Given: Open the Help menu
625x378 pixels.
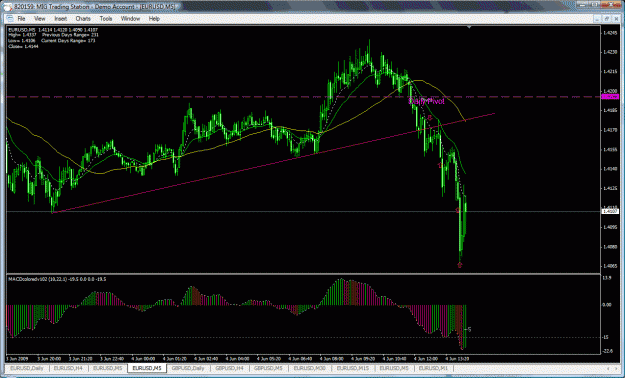Looking at the screenshot, I should [154, 19].
